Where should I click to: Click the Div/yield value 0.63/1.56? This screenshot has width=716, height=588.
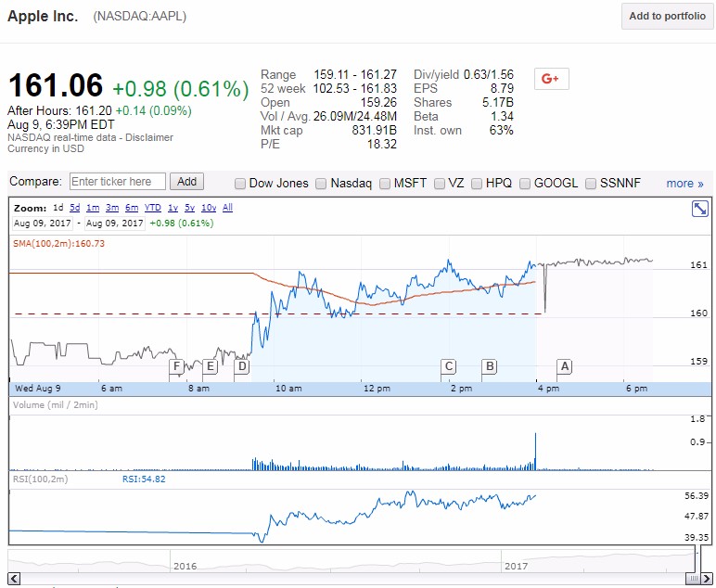pos(488,75)
